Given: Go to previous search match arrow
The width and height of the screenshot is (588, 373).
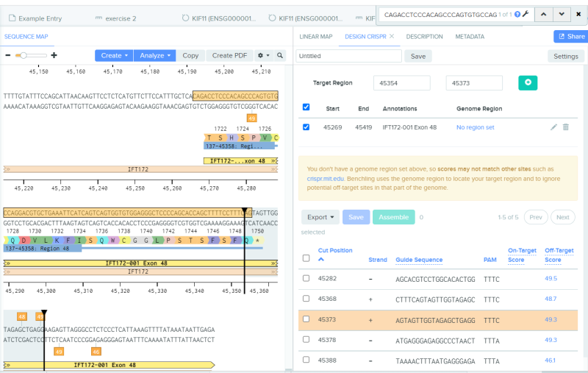Looking at the screenshot, I should click(543, 14).
